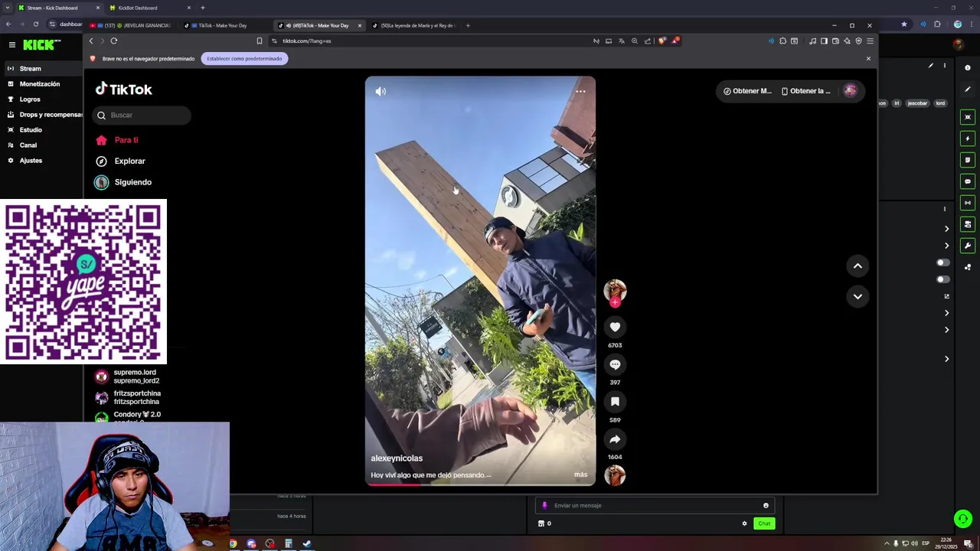Open the Para ti feed
The height and width of the screenshot is (551, 980).
tap(117, 140)
